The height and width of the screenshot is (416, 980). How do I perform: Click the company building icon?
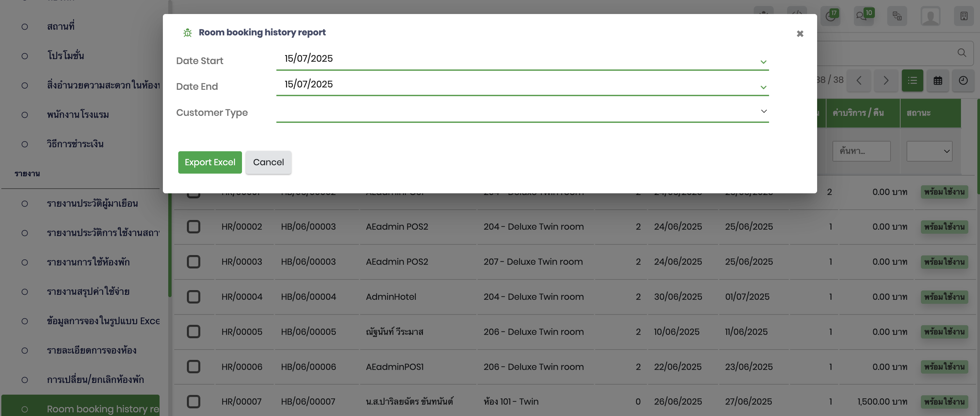tap(964, 16)
